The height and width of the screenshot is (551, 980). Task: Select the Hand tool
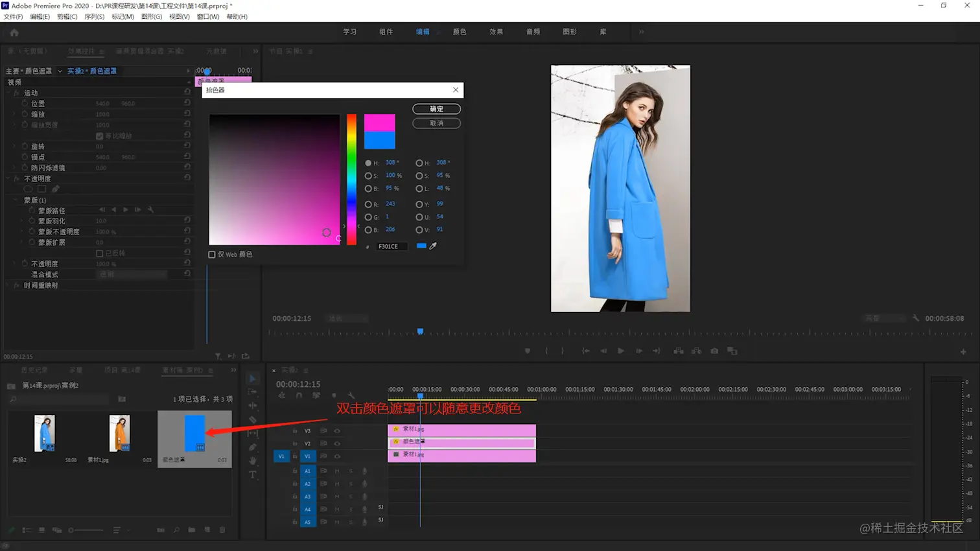pos(253,461)
